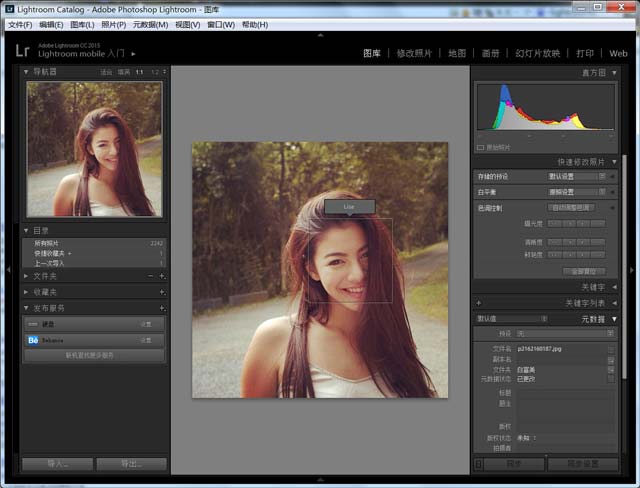Screen dimensions: 640x488
Task: Click the 全部复位 reset button
Action: pyautogui.click(x=584, y=271)
